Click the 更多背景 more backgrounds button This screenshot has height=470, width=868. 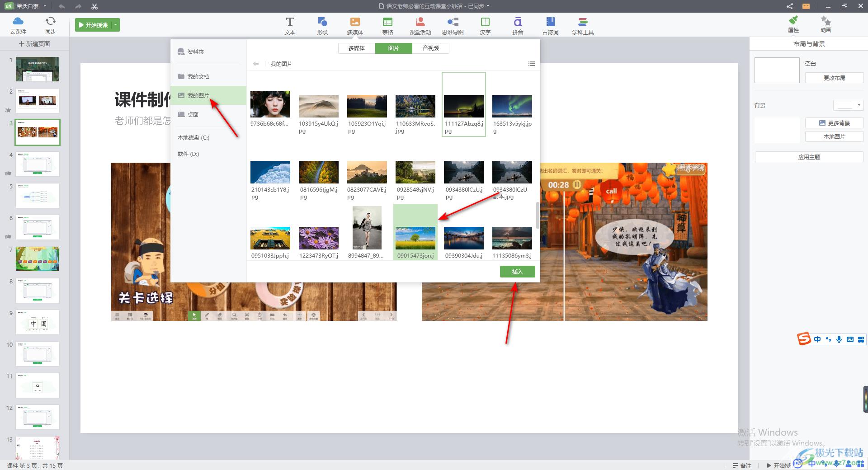coord(834,123)
